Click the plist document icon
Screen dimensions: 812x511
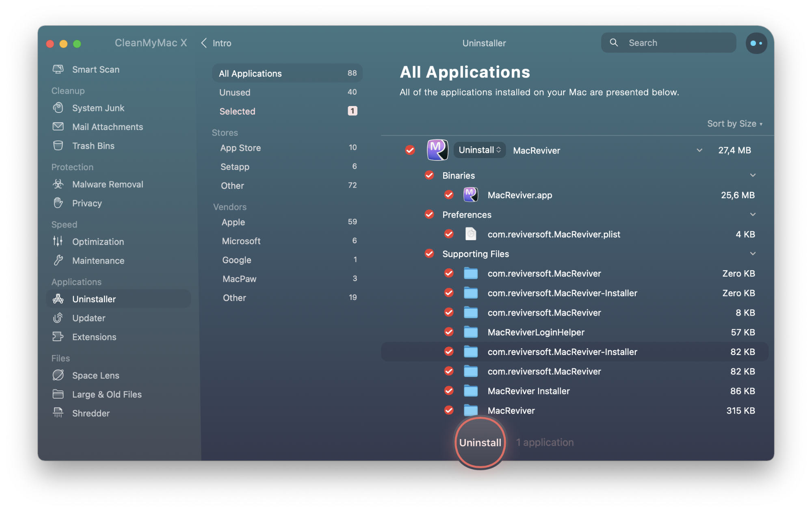[470, 234]
